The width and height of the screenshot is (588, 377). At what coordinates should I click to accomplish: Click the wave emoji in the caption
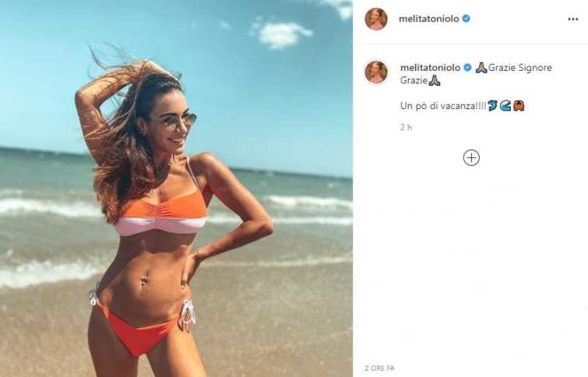505,105
